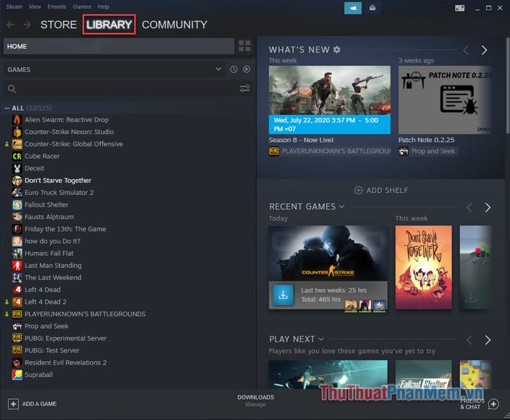
Task: Select Counter-Strike: Global Offensive in list
Action: tap(74, 144)
